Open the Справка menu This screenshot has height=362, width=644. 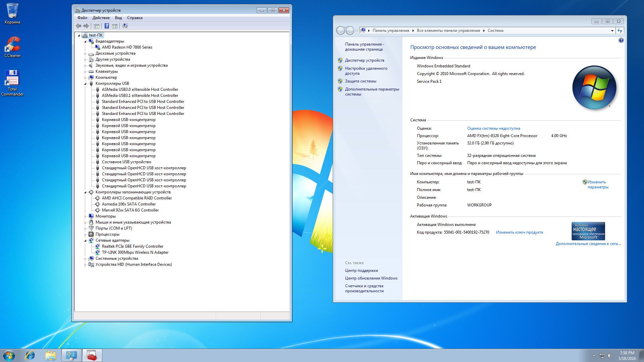click(x=135, y=18)
